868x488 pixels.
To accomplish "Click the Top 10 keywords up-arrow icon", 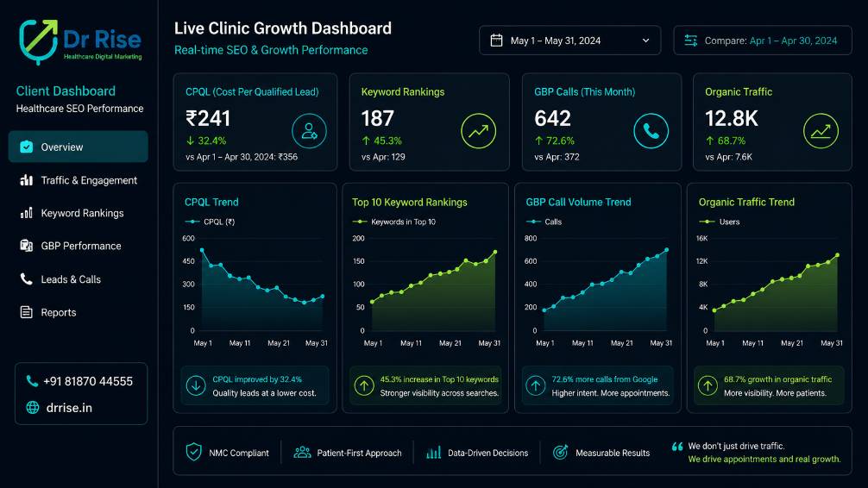I will pos(364,385).
